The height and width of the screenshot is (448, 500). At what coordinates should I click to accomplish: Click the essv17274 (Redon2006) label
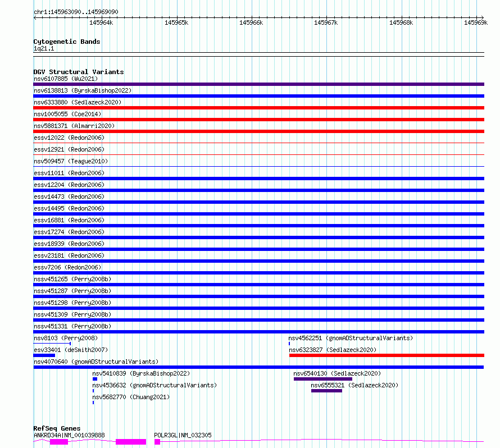coord(69,232)
